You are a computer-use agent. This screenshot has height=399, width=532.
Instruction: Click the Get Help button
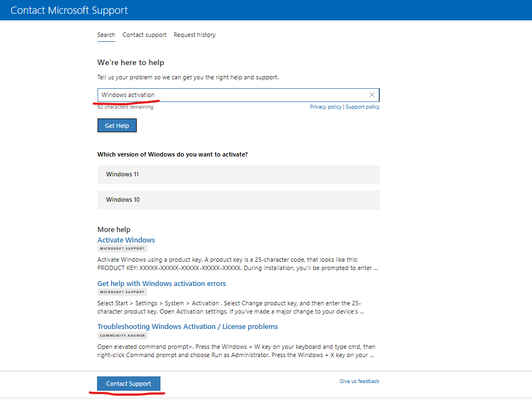[x=117, y=125]
